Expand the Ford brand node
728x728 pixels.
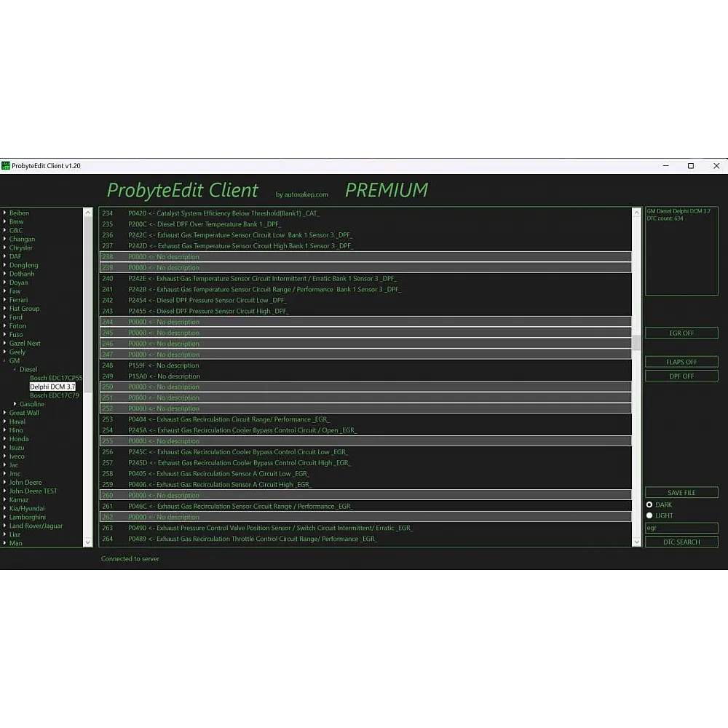pyautogui.click(x=4, y=317)
